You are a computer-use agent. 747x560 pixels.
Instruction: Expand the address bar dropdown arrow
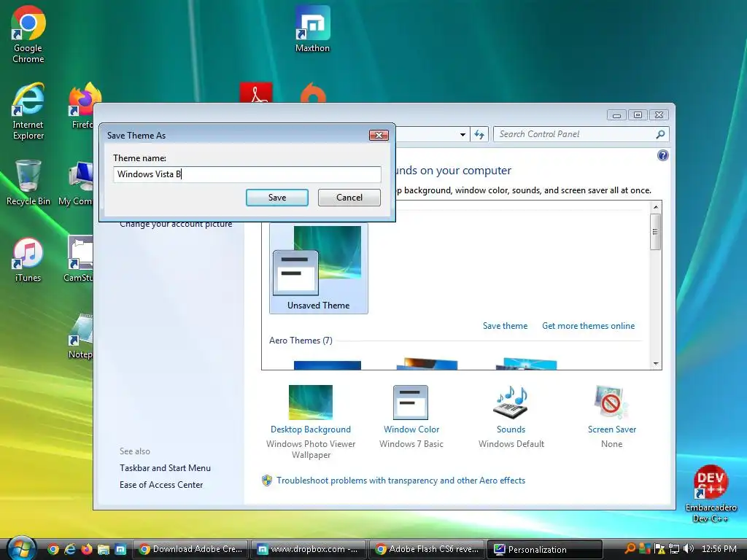click(462, 135)
